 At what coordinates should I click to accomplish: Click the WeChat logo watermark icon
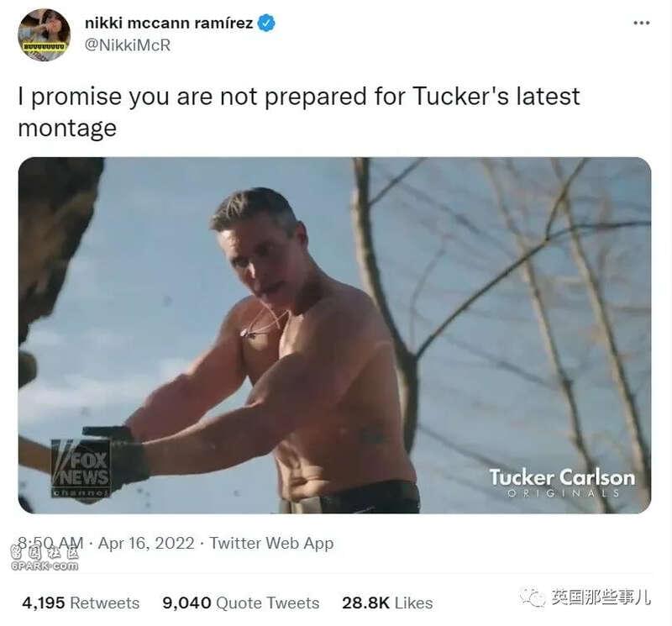[532, 597]
